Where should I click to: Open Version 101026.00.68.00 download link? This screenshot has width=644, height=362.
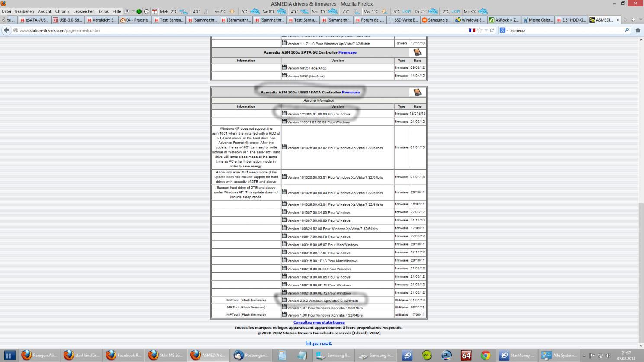coord(335,193)
